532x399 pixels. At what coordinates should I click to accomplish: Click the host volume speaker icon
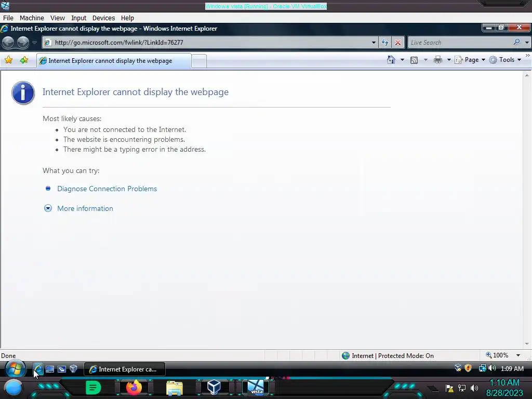click(x=474, y=388)
